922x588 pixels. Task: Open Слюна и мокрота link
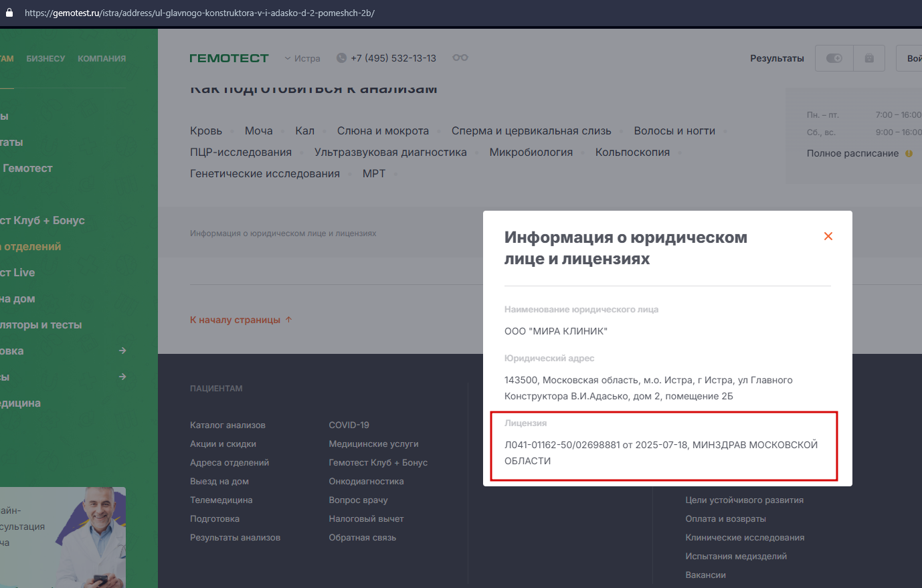coord(383,131)
